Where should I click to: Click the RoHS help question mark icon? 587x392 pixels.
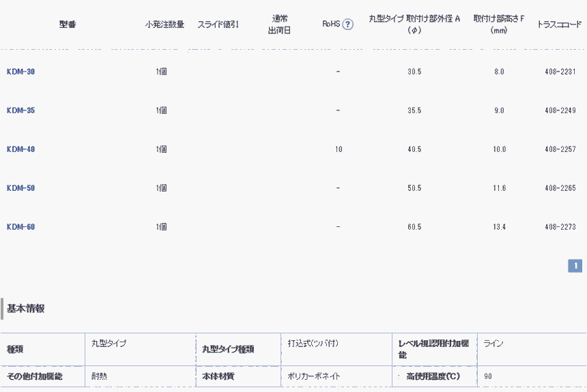pyautogui.click(x=347, y=25)
